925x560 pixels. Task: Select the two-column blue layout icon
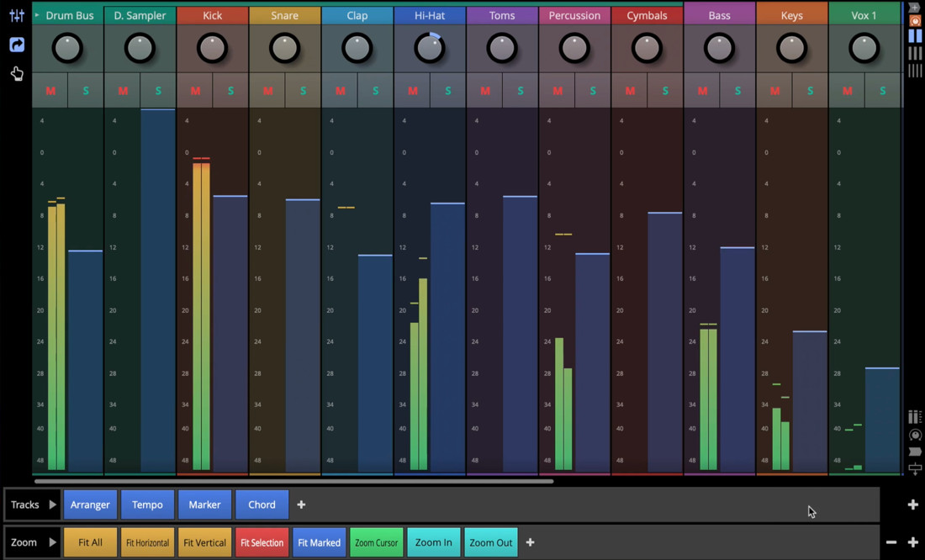point(915,36)
